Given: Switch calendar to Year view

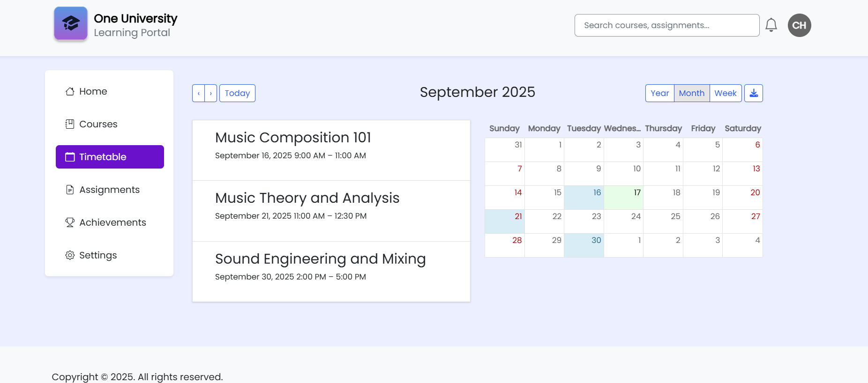Looking at the screenshot, I should coord(659,93).
